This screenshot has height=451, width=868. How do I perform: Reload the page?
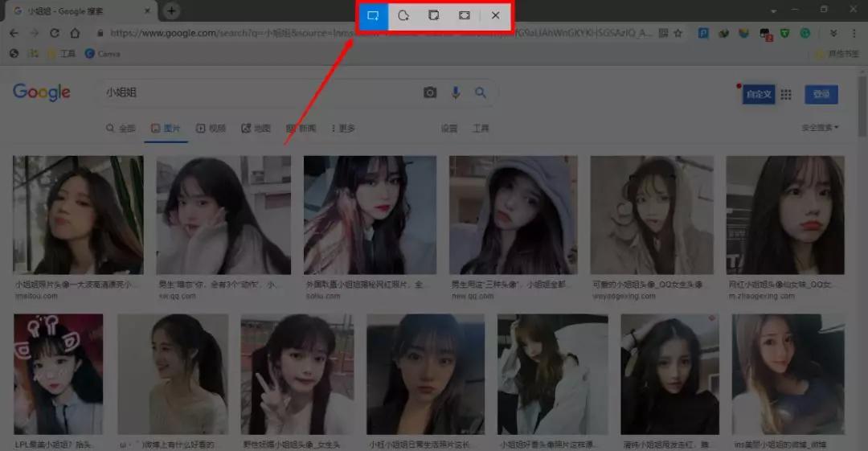tap(55, 34)
